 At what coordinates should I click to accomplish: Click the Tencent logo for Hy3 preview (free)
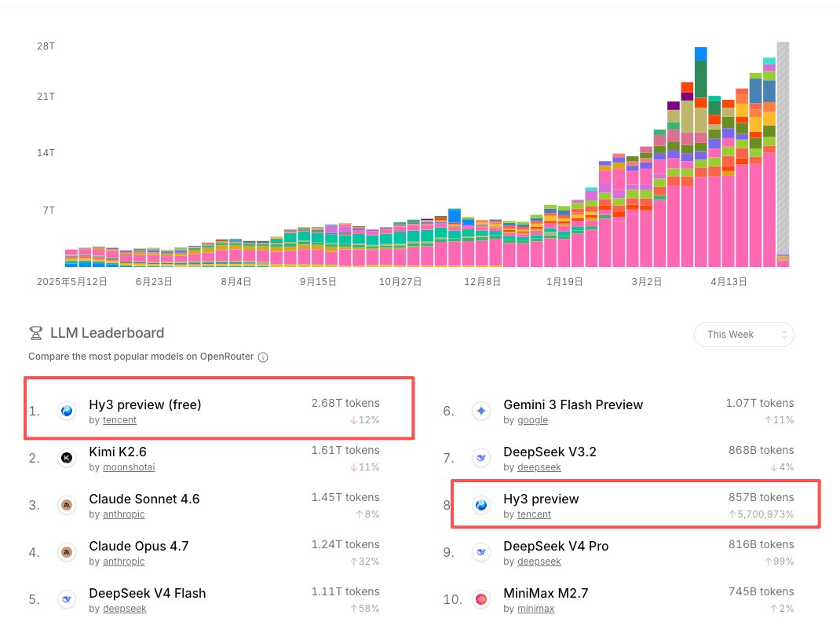click(67, 411)
